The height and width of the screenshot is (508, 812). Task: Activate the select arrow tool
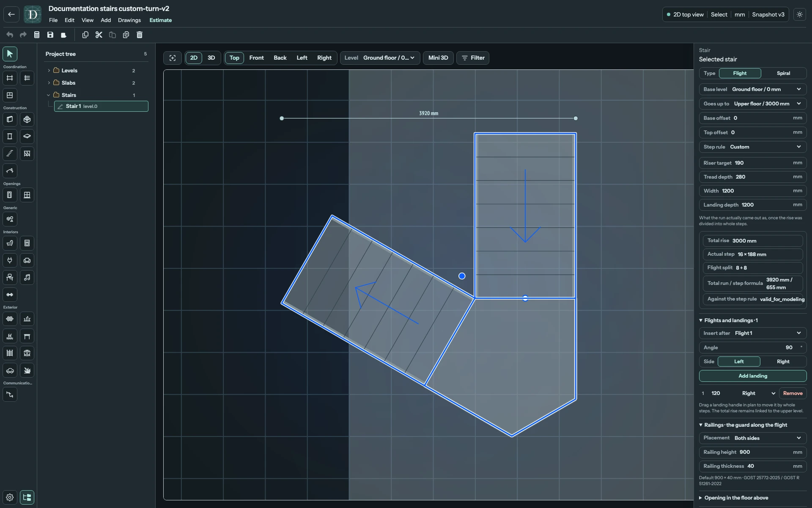click(x=10, y=54)
